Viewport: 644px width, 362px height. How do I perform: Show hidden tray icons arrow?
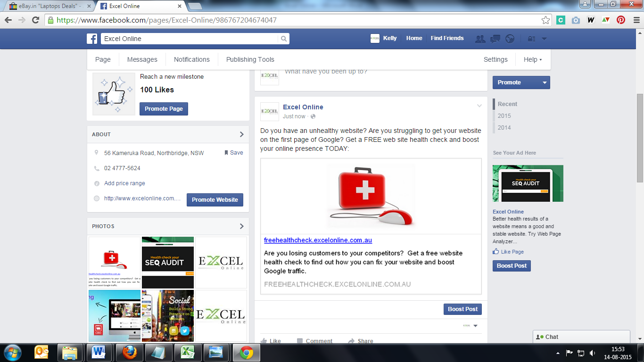point(558,353)
